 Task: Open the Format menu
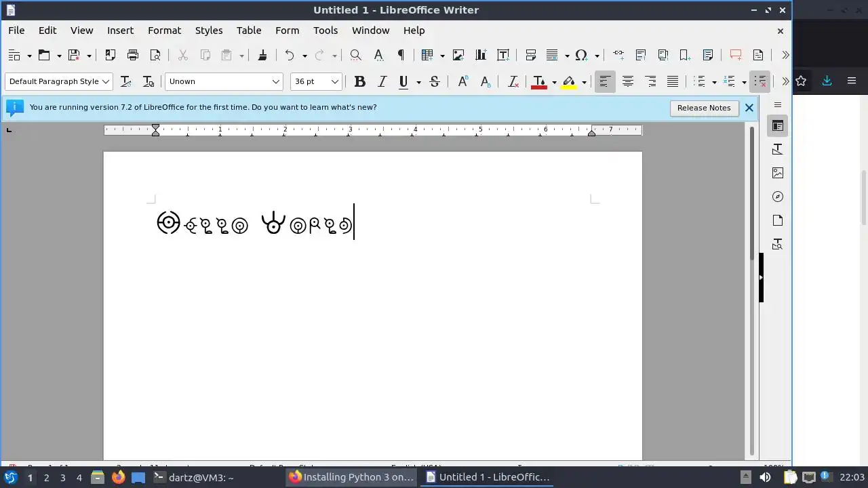(x=164, y=30)
